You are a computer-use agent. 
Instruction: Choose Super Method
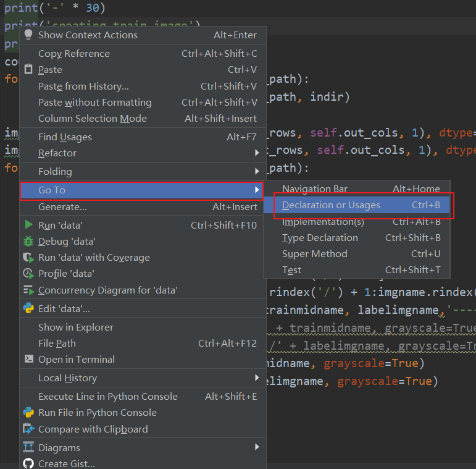357,253
